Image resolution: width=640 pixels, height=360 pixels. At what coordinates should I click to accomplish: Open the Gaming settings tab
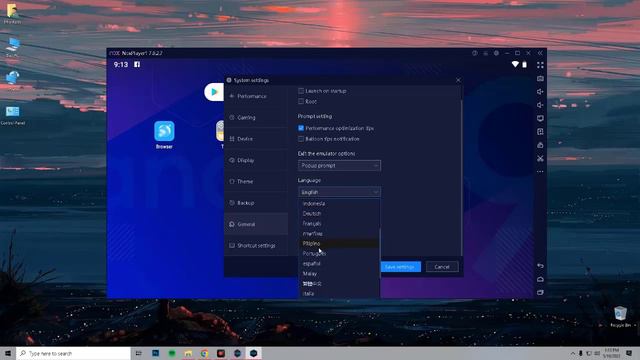pos(256,118)
